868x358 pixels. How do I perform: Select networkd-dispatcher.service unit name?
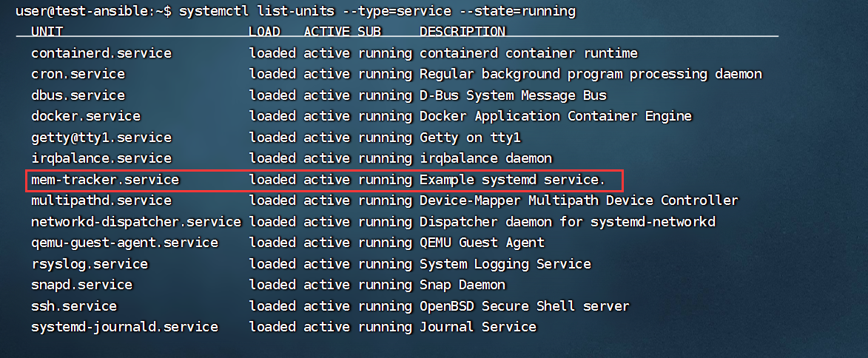point(136,222)
